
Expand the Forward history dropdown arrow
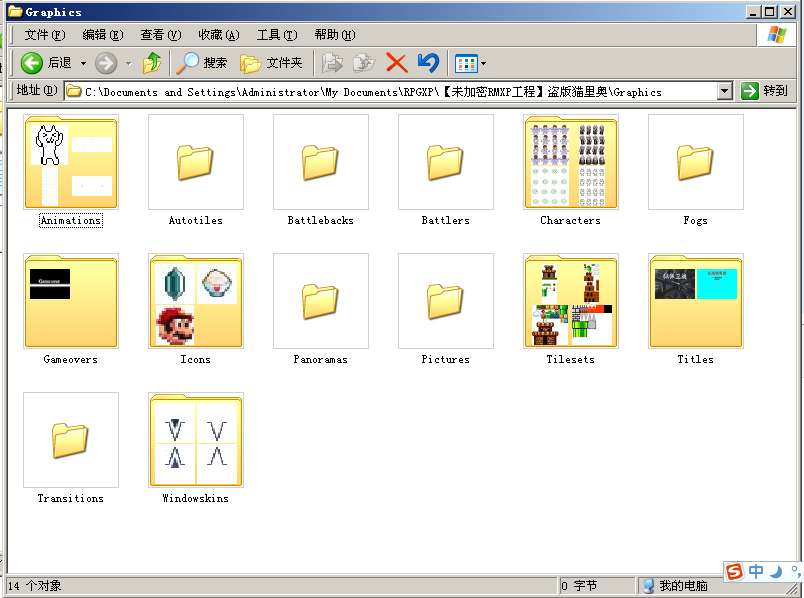(128, 64)
